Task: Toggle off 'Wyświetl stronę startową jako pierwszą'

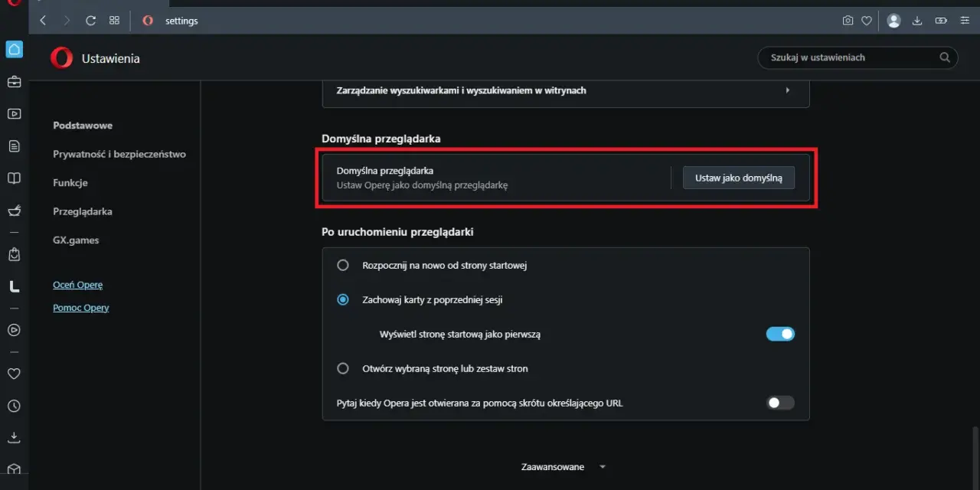Action: [x=780, y=334]
